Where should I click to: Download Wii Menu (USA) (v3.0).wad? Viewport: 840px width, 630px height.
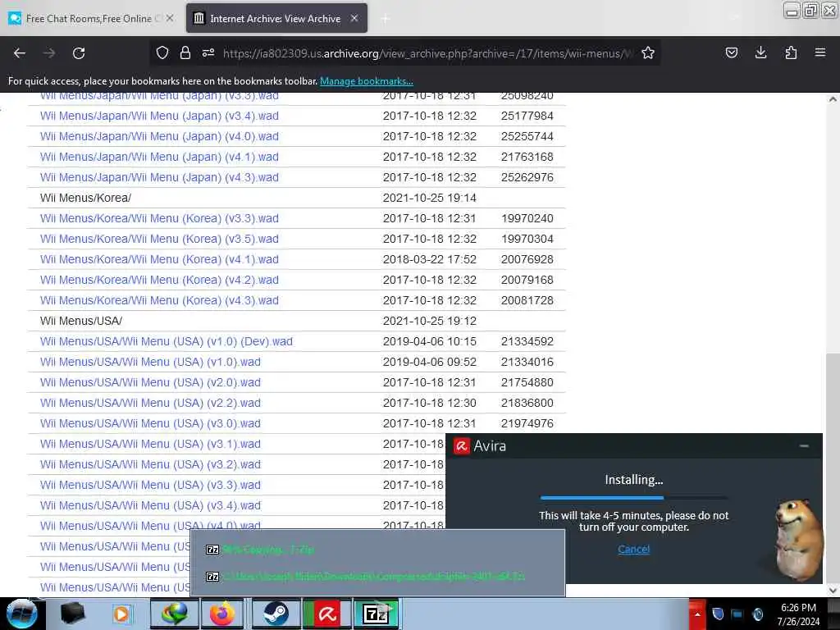point(150,423)
